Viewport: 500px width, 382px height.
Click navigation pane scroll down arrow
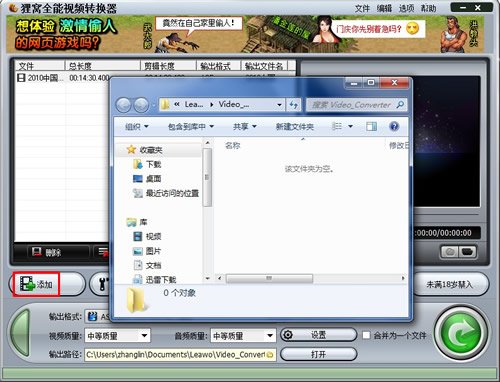tap(208, 278)
